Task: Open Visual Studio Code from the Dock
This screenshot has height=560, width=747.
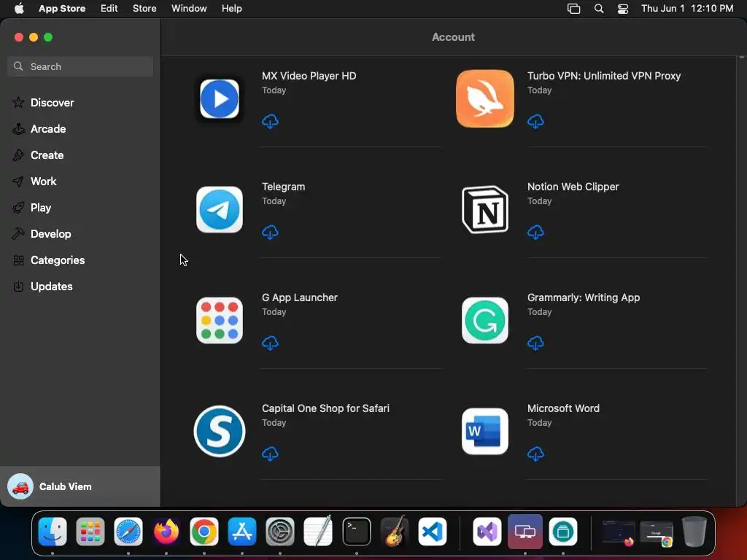Action: point(433,532)
